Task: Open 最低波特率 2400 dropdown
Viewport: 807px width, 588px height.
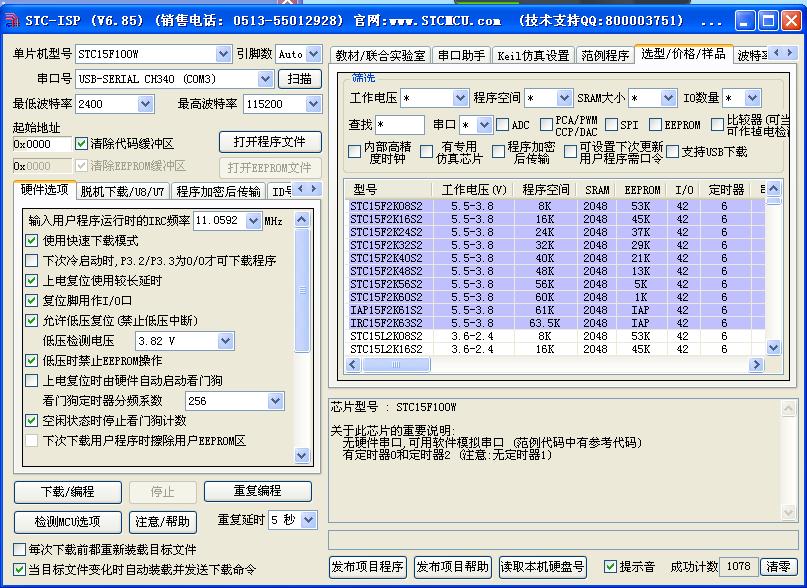Action: [x=146, y=104]
